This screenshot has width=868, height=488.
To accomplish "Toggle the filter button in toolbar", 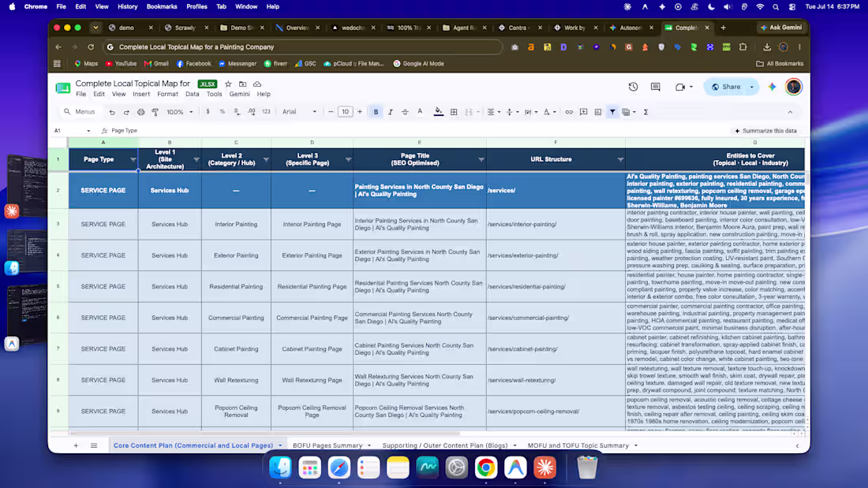I will 612,112.
